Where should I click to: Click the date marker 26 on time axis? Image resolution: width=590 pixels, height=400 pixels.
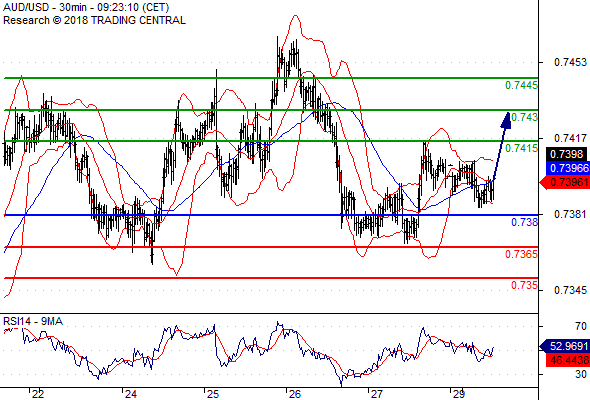(x=295, y=394)
